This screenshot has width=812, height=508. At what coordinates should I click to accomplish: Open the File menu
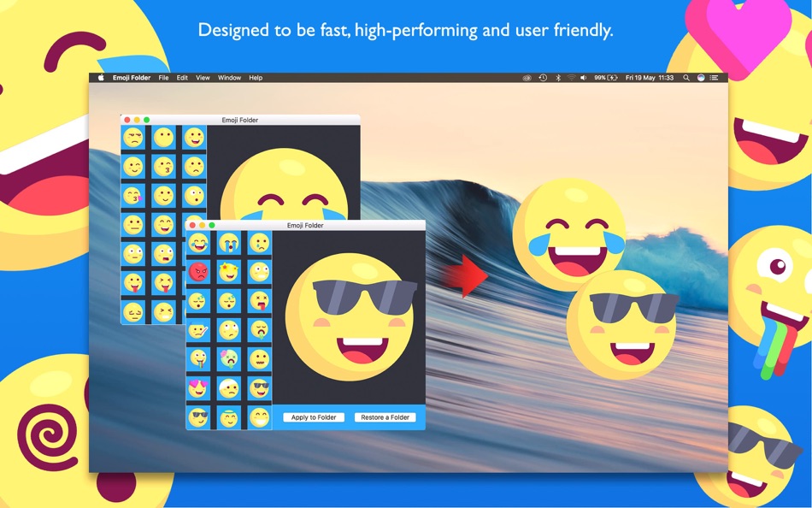(x=162, y=77)
